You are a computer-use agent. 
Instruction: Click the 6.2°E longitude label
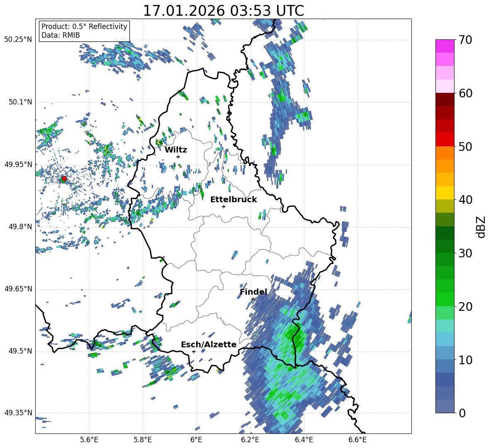pyautogui.click(x=250, y=440)
